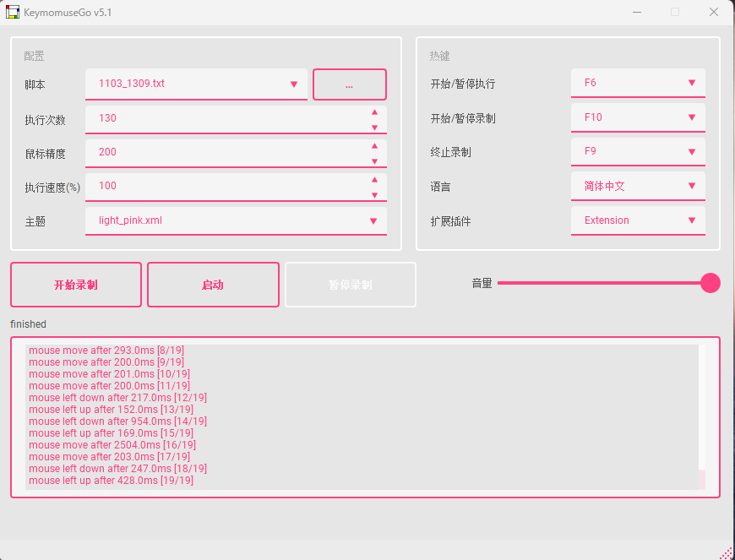Open the 开始/暂停执行 hotkey dropdown F6

point(638,83)
